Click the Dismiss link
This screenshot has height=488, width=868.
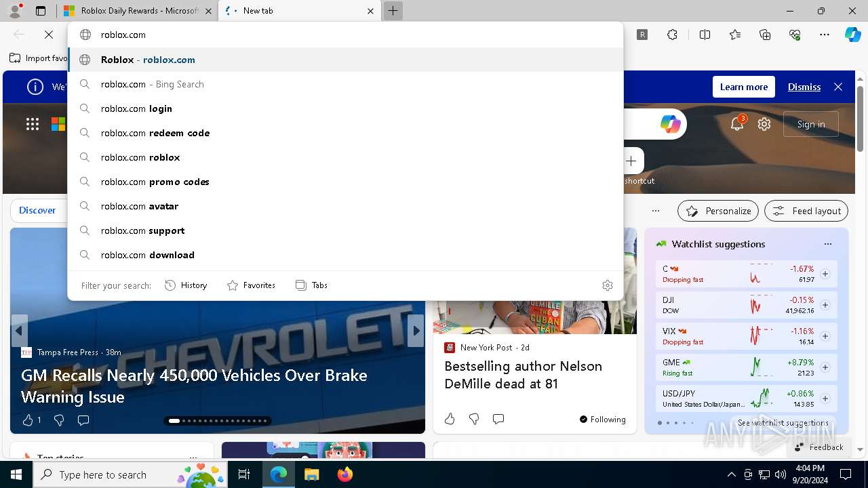click(x=804, y=87)
